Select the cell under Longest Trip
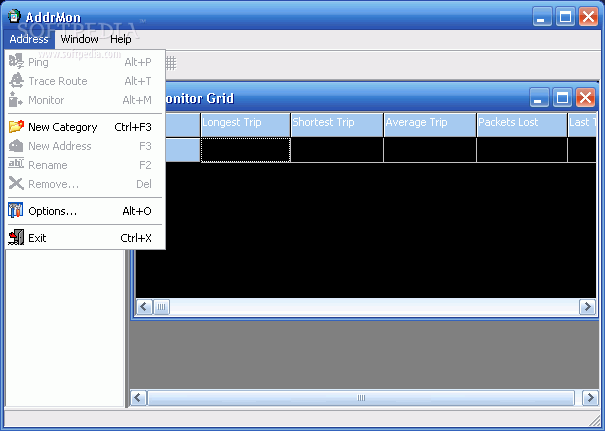Viewport: 605px width, 431px height. [245, 150]
